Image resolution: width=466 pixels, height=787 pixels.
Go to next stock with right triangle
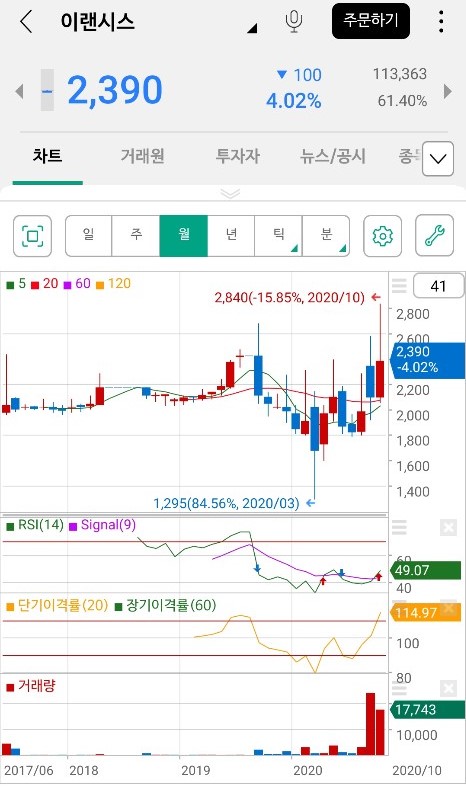(x=447, y=91)
